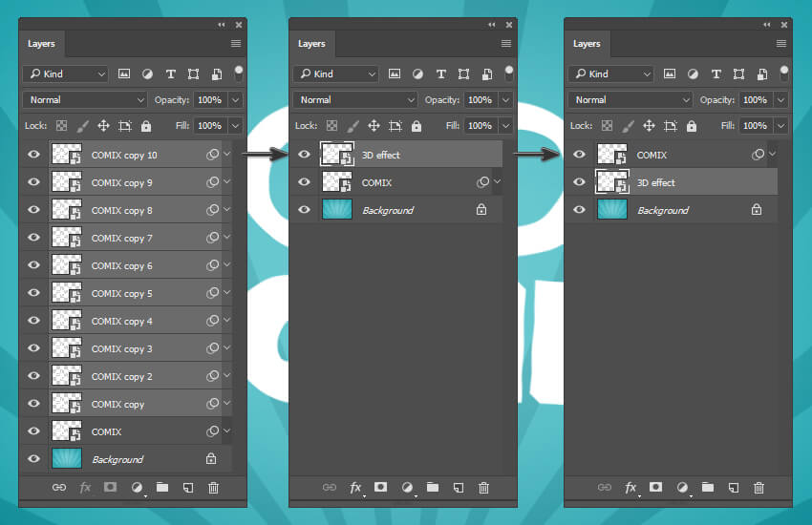The width and height of the screenshot is (812, 525).
Task: Create new layer in middle panel
Action: tap(459, 488)
